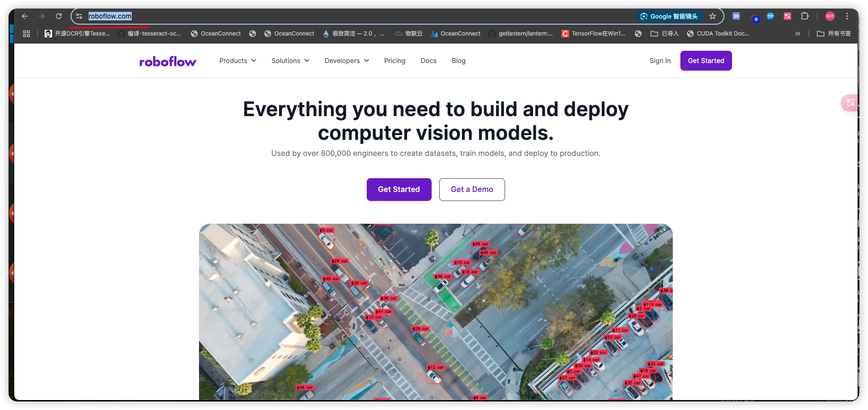The width and height of the screenshot is (868, 410).
Task: Open the 已导入 bookmarks folder
Action: coord(665,34)
